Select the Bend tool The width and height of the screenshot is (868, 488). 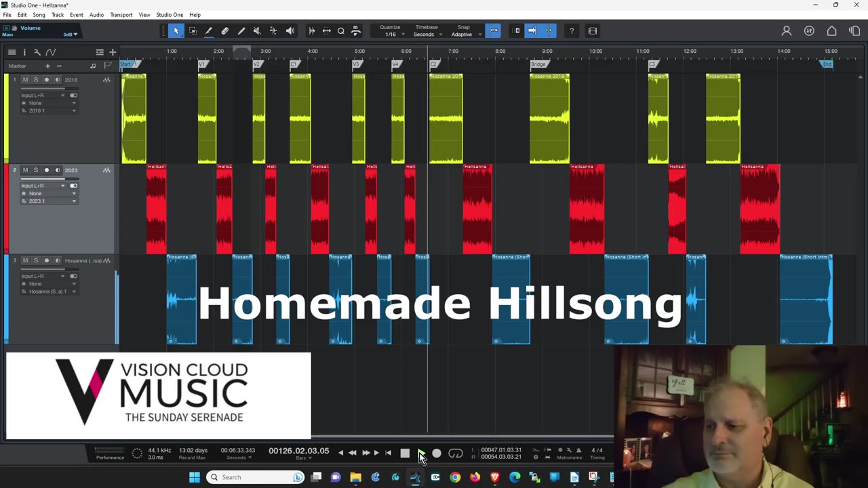(x=273, y=31)
